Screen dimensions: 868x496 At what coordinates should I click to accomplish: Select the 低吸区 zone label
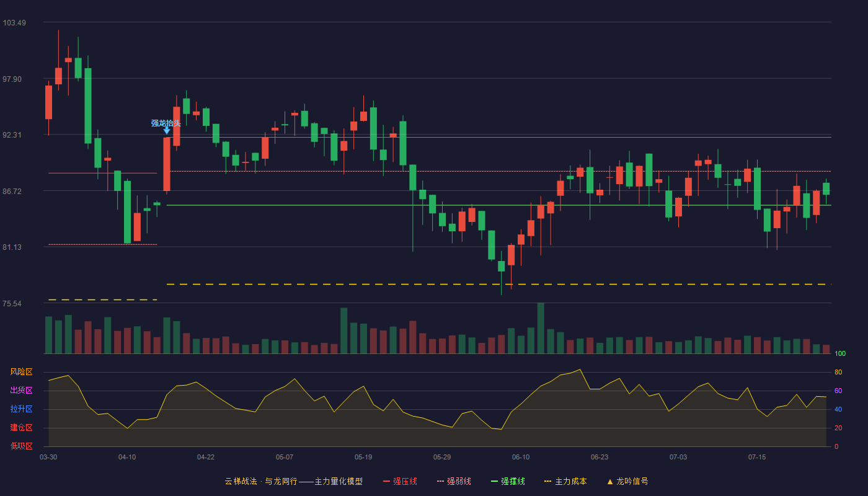click(21, 446)
